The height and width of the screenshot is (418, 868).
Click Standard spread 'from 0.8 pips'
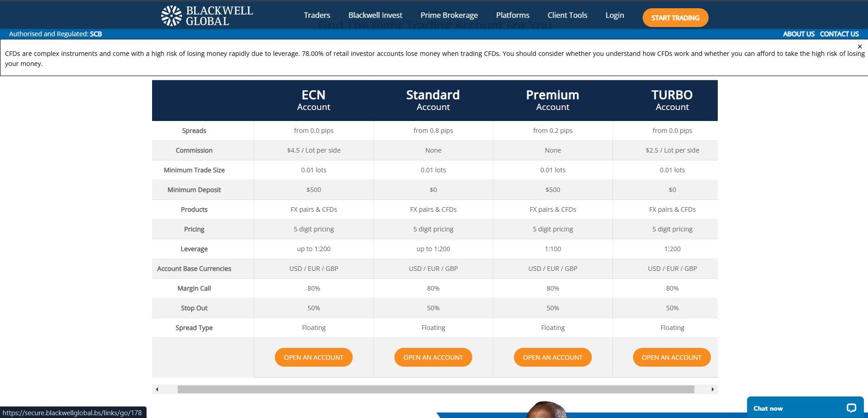[433, 131]
